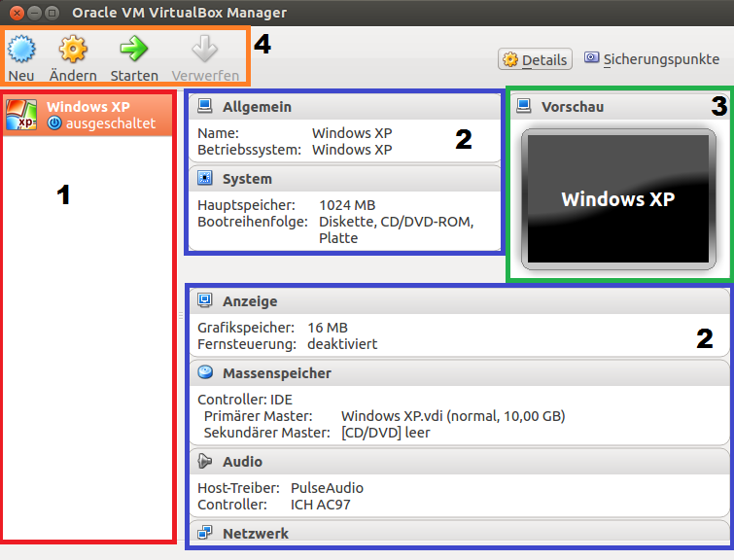This screenshot has width=734, height=560.
Task: Close the VirtualBox Manager window
Action: (x=17, y=13)
